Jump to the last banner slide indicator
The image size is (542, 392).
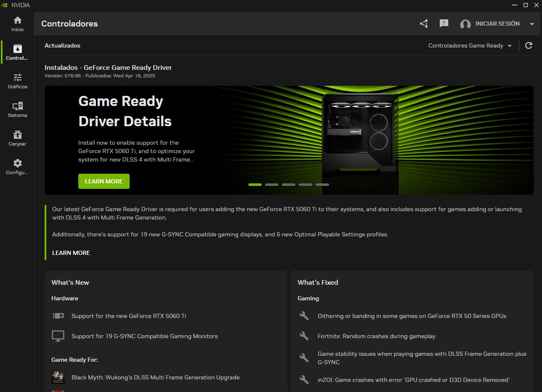(322, 185)
